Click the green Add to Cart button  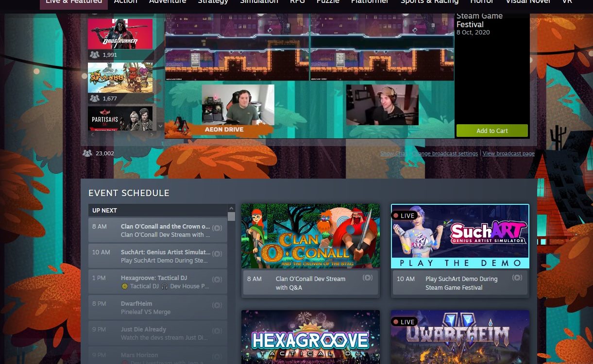pyautogui.click(x=492, y=131)
